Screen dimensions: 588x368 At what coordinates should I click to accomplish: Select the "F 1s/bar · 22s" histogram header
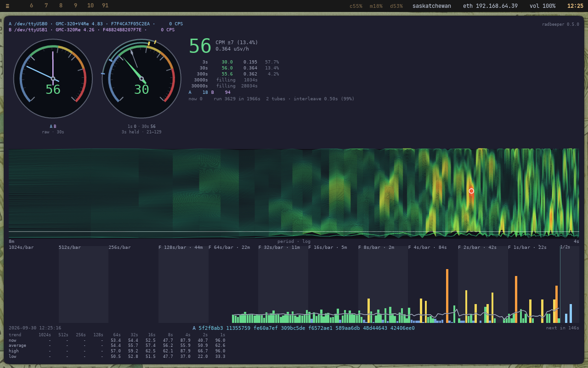[x=527, y=247]
